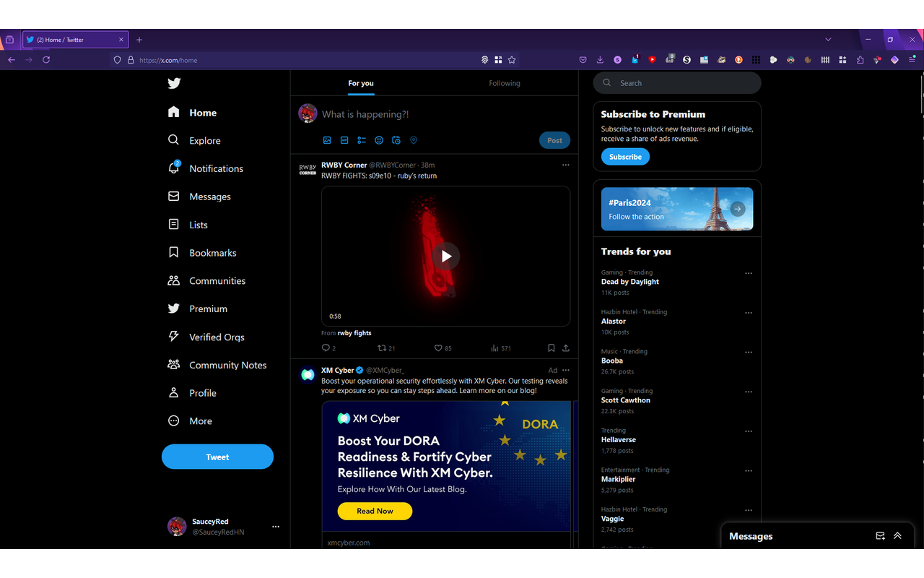Open options for Scott Cawthon trend
Image resolution: width=924 pixels, height=578 pixels.
(749, 392)
